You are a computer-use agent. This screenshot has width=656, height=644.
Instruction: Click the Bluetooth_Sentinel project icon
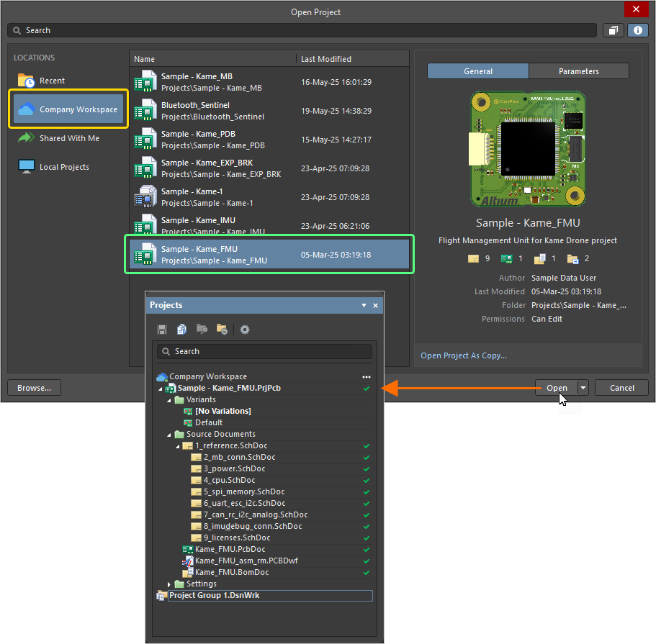(x=145, y=110)
